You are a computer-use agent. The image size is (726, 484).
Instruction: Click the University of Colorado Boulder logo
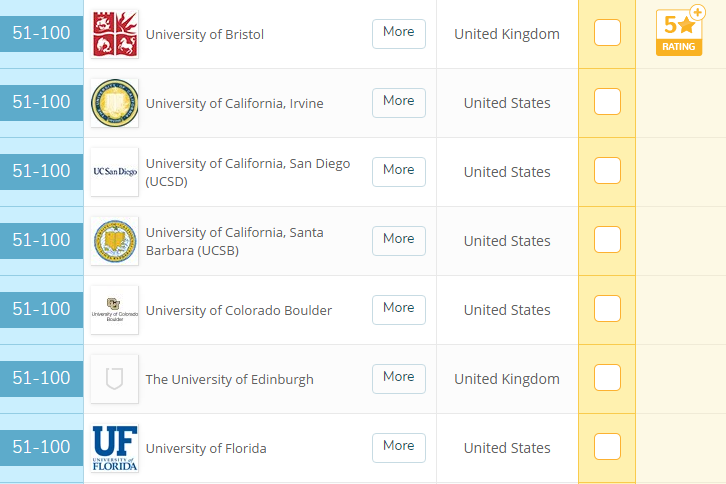114,310
